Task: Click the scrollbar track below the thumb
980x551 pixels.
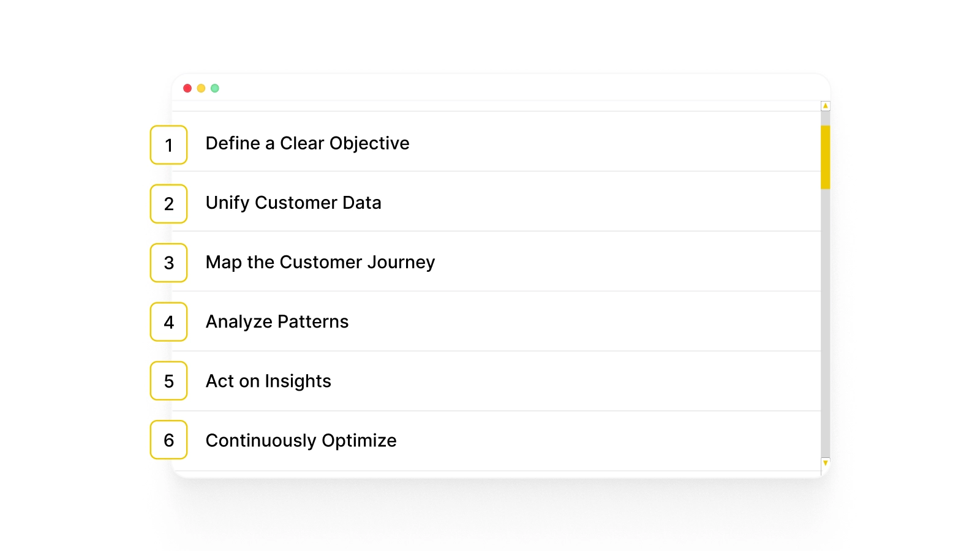Action: point(825,306)
